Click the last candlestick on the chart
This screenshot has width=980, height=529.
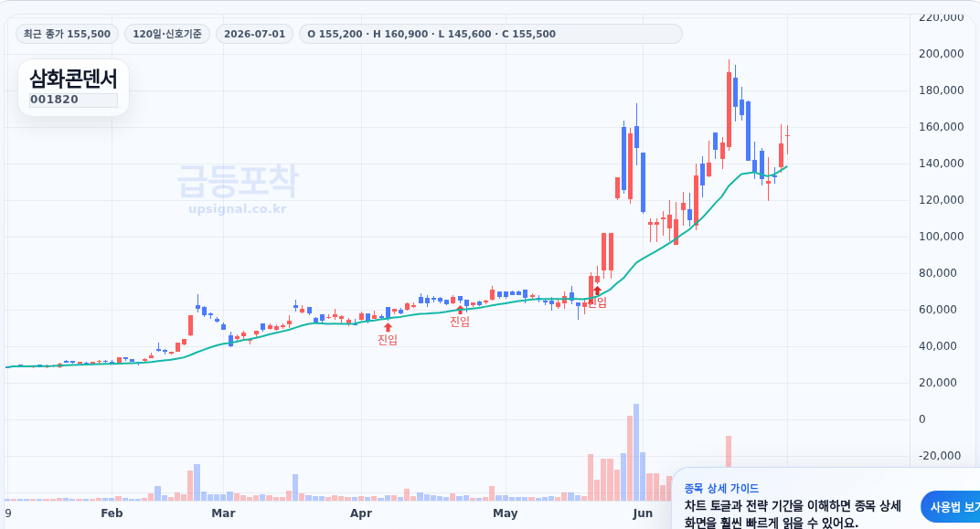[787, 139]
